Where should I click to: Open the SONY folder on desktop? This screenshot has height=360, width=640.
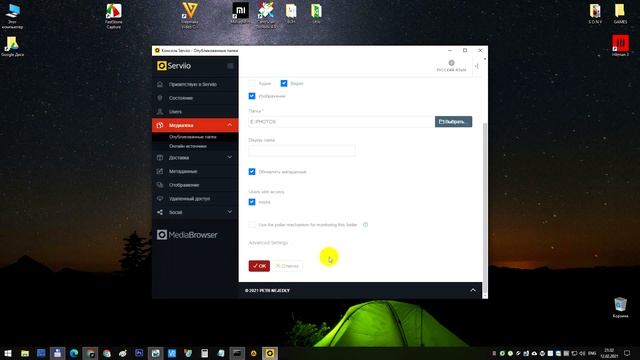coord(595,14)
